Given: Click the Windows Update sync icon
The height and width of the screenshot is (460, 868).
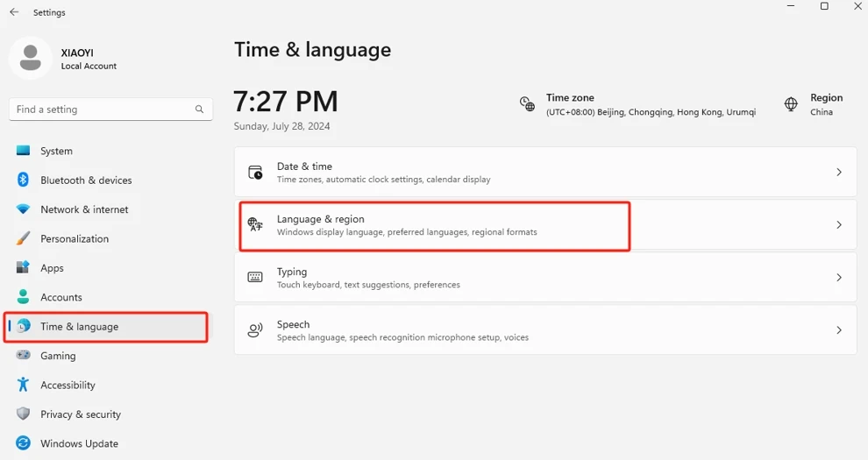Looking at the screenshot, I should [23, 442].
